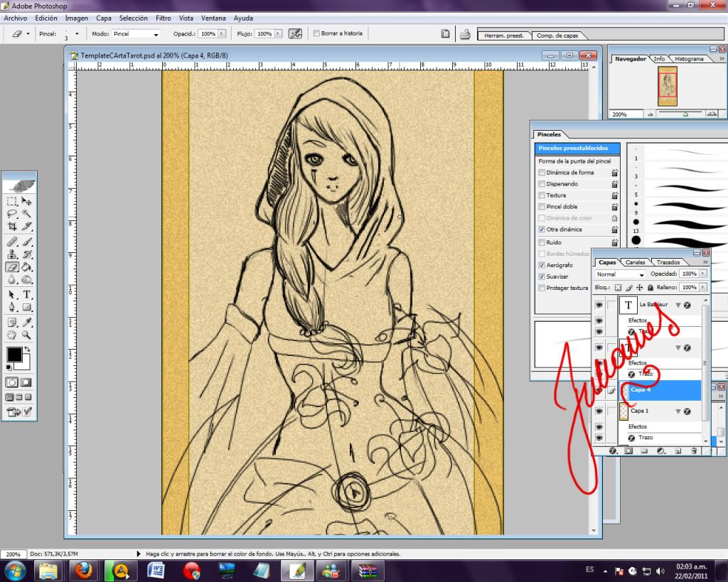The height and width of the screenshot is (582, 728).
Task: Select the Clone Stamp tool
Action: pyautogui.click(x=12, y=254)
